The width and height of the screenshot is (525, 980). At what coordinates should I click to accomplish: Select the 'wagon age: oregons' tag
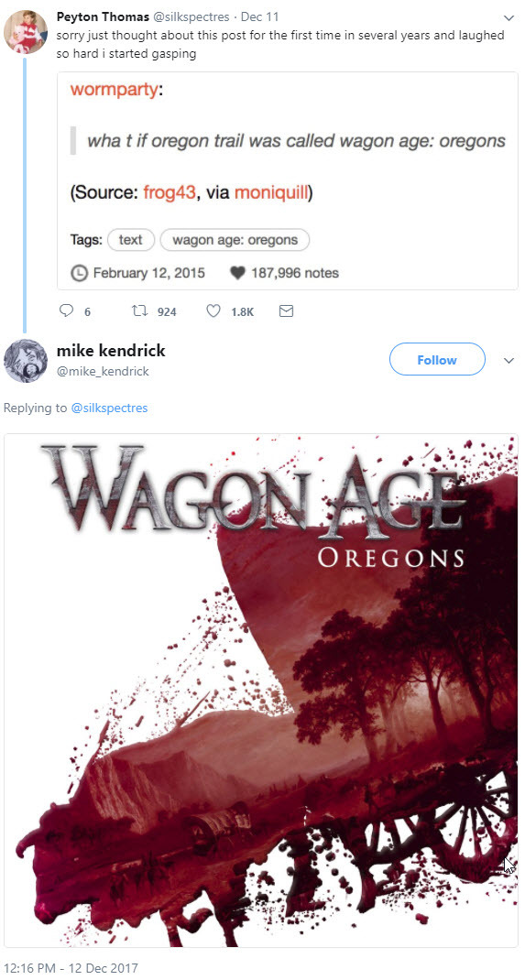click(235, 240)
